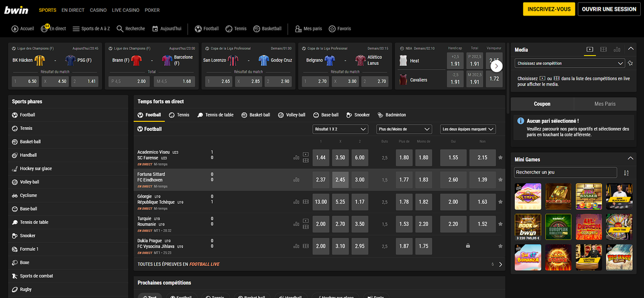
Task: Type in the Rechercher un jeu field
Action: [566, 172]
